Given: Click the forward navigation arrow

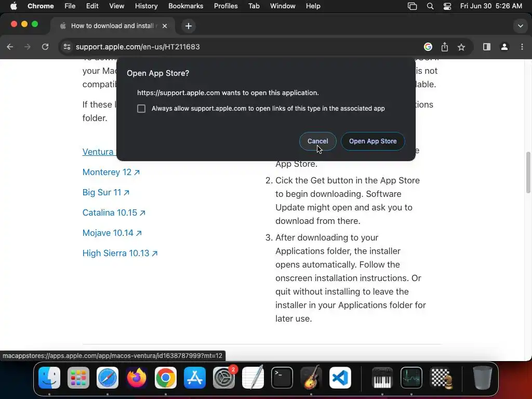Looking at the screenshot, I should coord(28,47).
